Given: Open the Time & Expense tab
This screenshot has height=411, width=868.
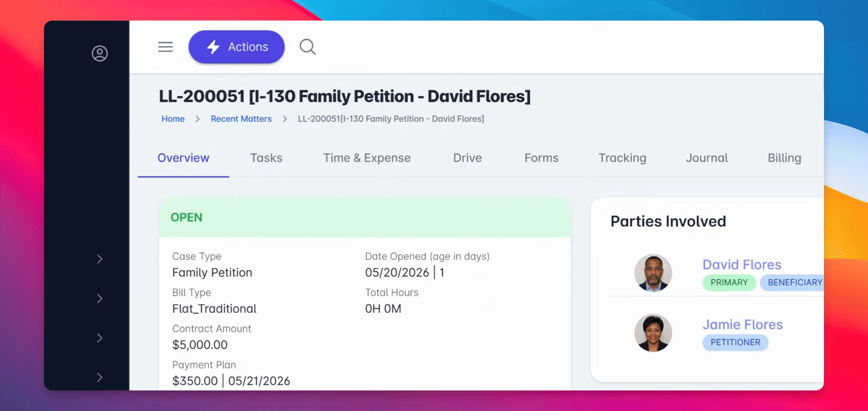Looking at the screenshot, I should 367,158.
